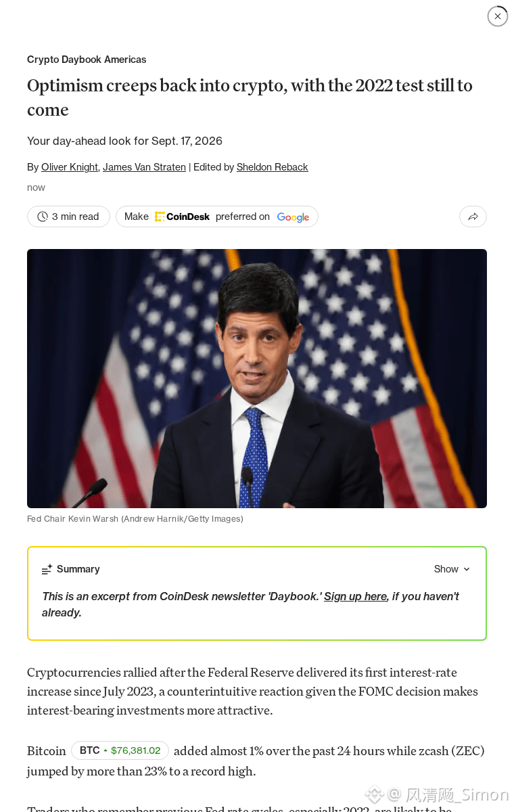Click the 3 min read pill
The width and height of the screenshot is (514, 812).
point(68,217)
